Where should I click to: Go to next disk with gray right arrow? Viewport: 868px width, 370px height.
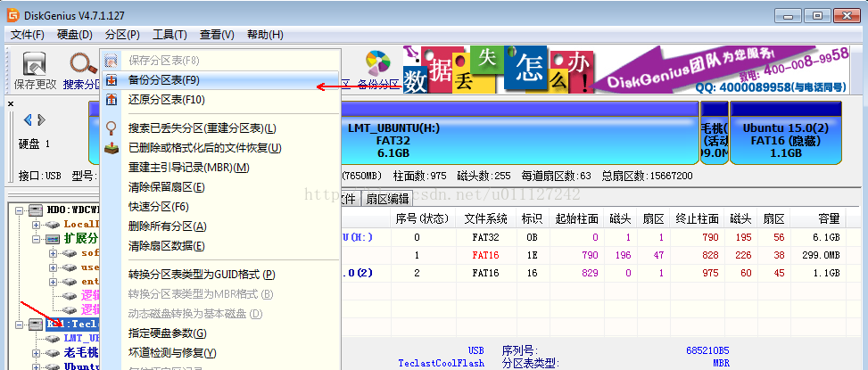(x=41, y=119)
